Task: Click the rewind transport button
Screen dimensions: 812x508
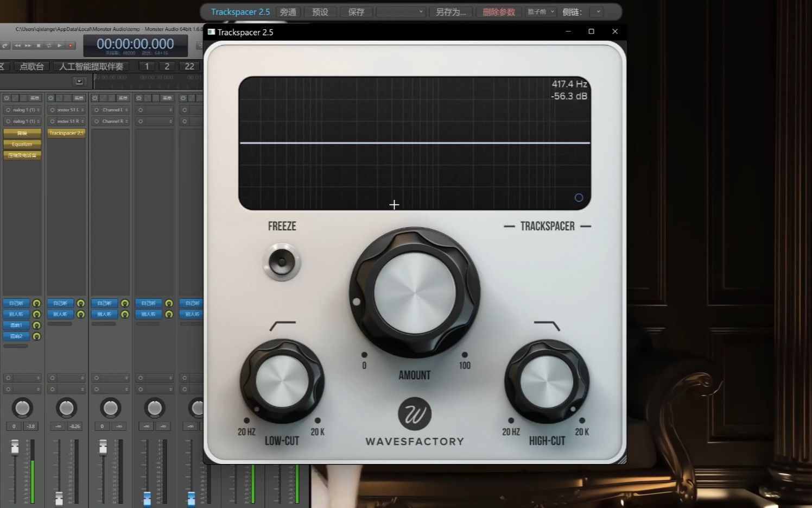Action: 17,46
